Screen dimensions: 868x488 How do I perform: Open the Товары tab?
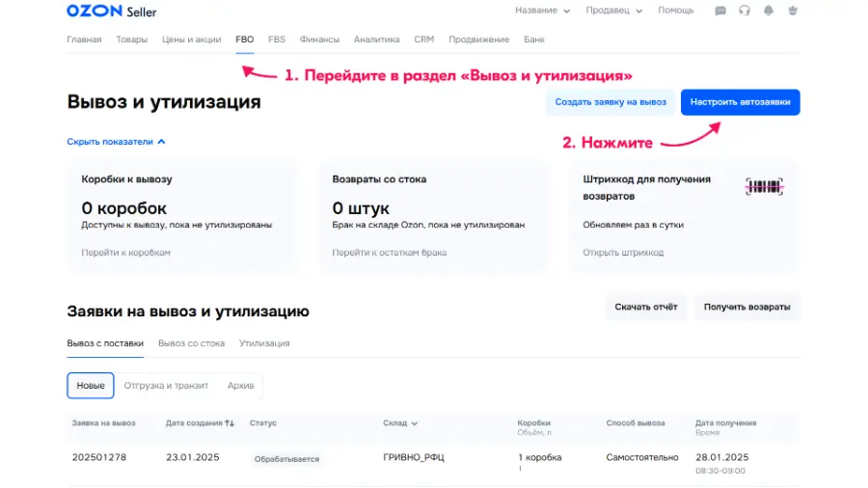132,40
